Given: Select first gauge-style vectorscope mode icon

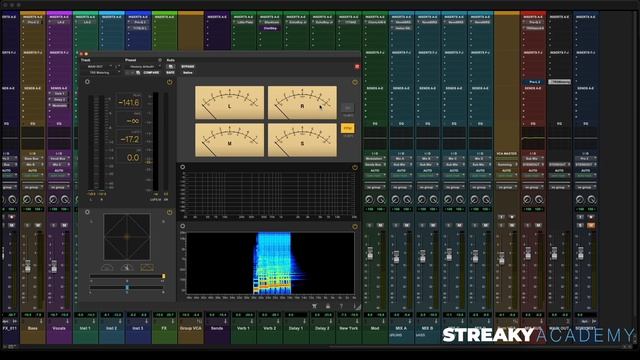Looking at the screenshot, I should coord(107,268).
